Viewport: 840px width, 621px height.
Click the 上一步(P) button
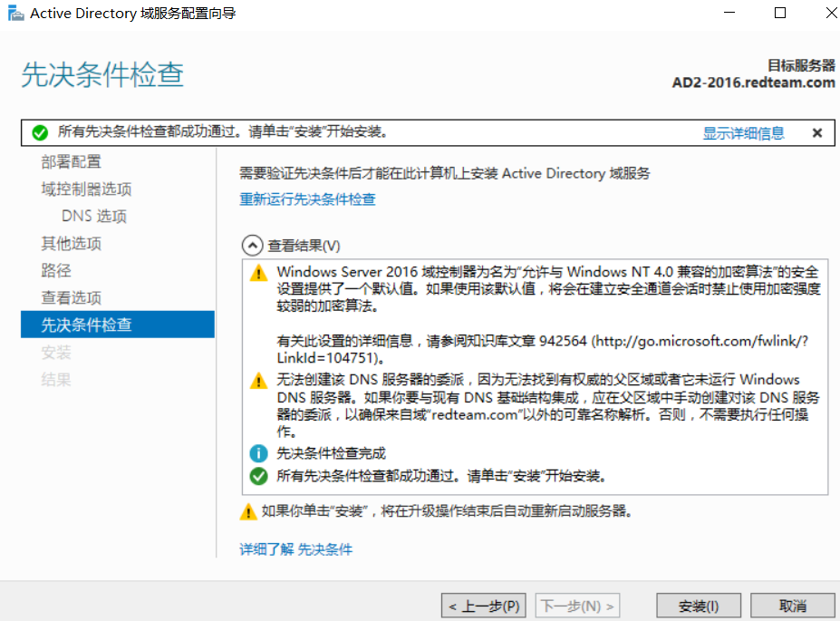pos(484,606)
